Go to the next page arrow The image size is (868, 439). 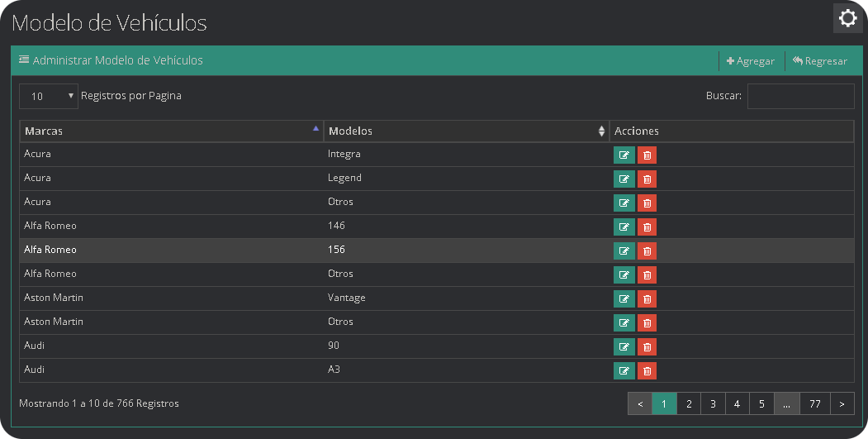[x=842, y=404]
